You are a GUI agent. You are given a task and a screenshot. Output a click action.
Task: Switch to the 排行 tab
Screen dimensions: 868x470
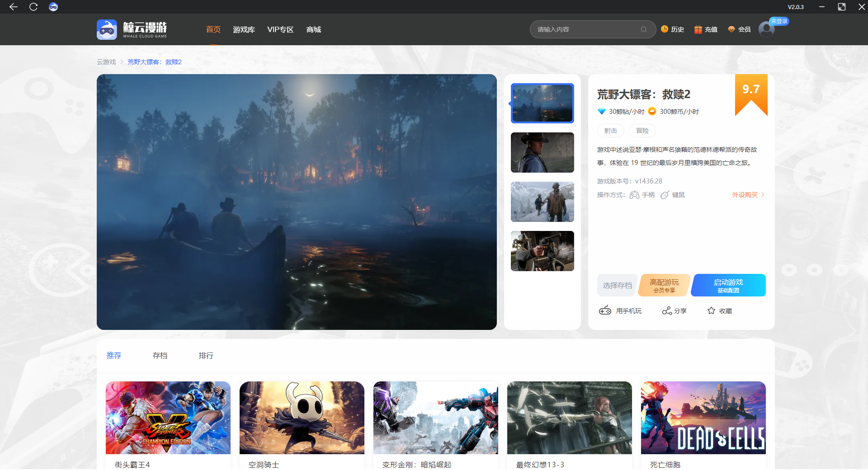(206, 356)
